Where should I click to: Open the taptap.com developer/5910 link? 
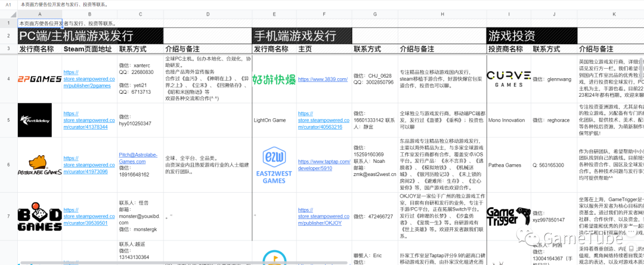click(x=323, y=165)
